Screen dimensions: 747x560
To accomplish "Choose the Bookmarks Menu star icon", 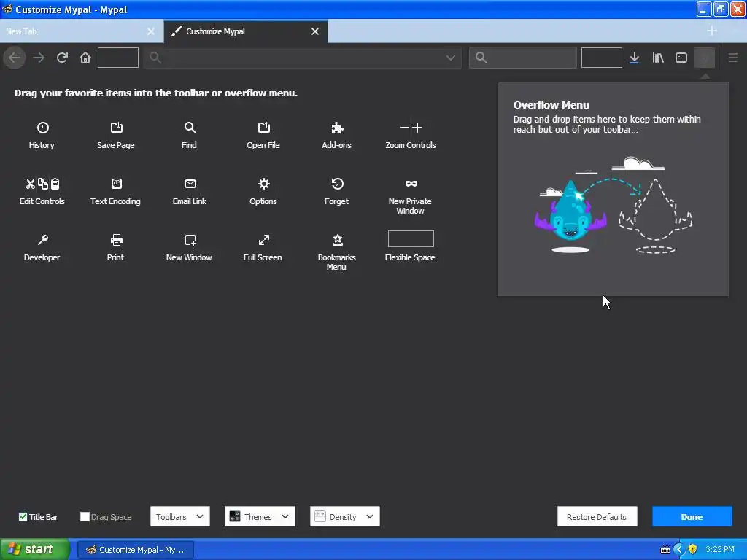I will [x=337, y=240].
